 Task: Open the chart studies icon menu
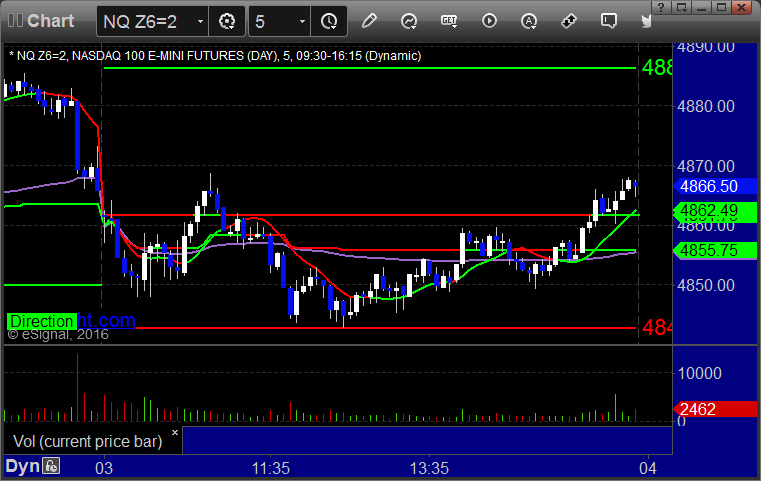point(409,21)
